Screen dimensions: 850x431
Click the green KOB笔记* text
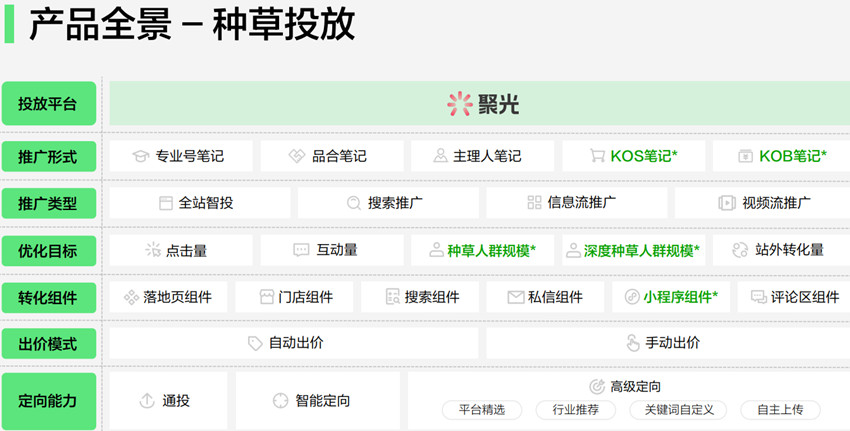tap(793, 156)
